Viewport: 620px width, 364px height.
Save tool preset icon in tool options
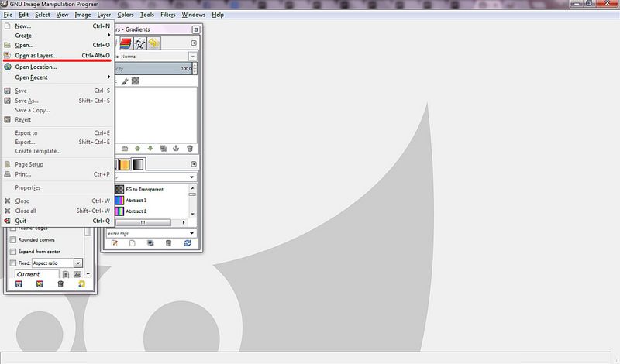click(x=19, y=284)
